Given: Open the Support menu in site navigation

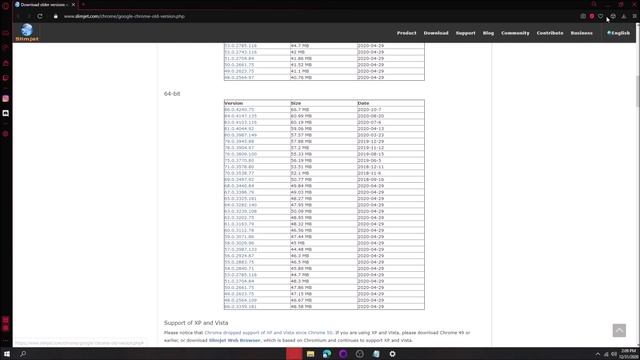Looking at the screenshot, I should (465, 33).
